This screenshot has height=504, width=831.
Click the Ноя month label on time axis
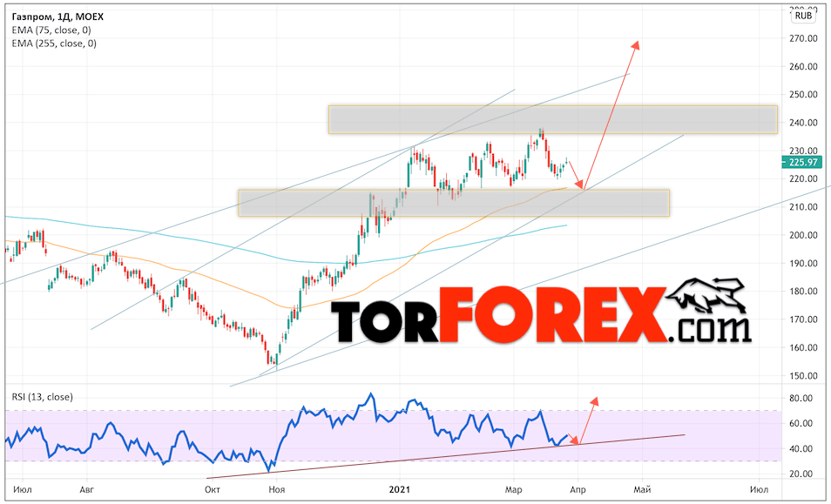pos(277,490)
